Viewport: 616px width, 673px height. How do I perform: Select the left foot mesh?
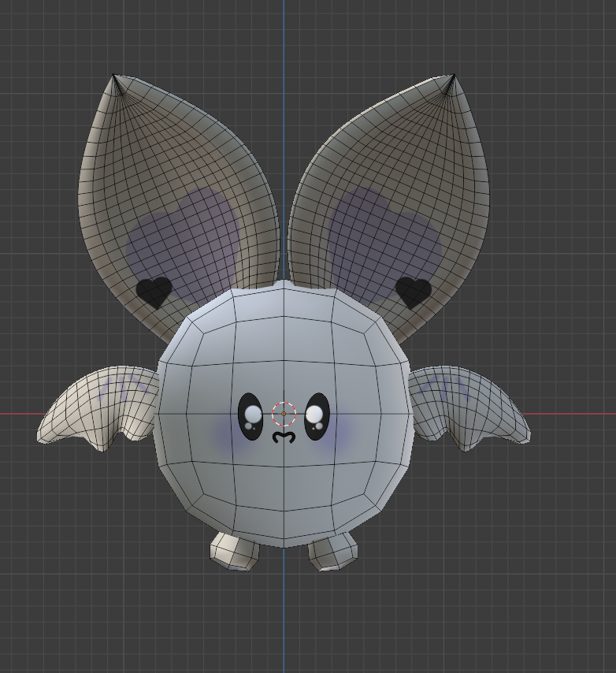pos(235,552)
